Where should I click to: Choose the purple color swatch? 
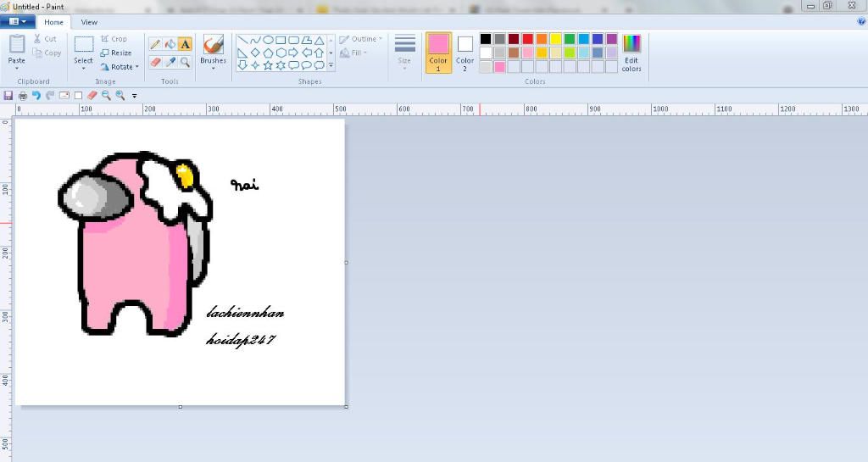click(x=612, y=39)
